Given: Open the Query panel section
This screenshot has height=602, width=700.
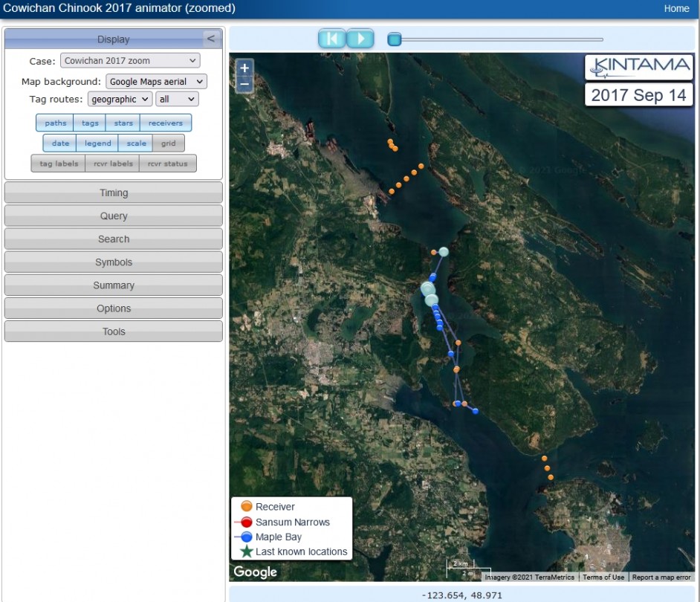Looking at the screenshot, I should [x=114, y=216].
